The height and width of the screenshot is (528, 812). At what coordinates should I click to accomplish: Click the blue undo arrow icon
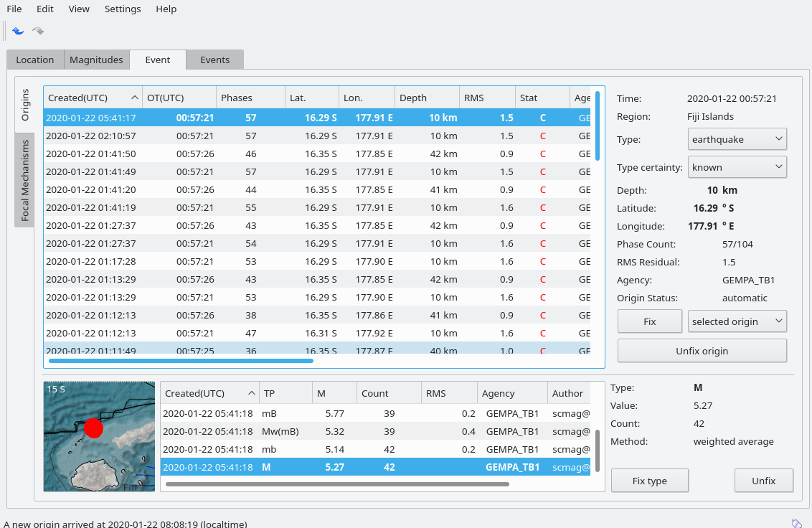tap(18, 31)
